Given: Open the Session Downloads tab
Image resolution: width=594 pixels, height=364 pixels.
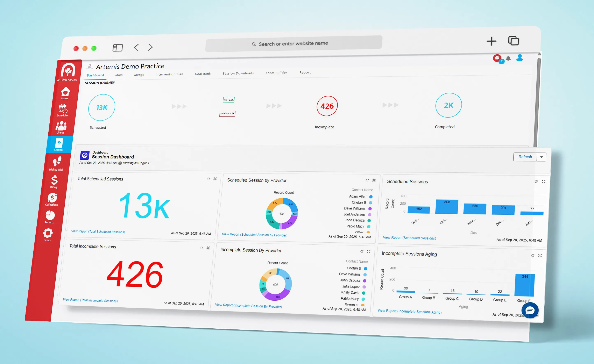Looking at the screenshot, I should 238,73.
